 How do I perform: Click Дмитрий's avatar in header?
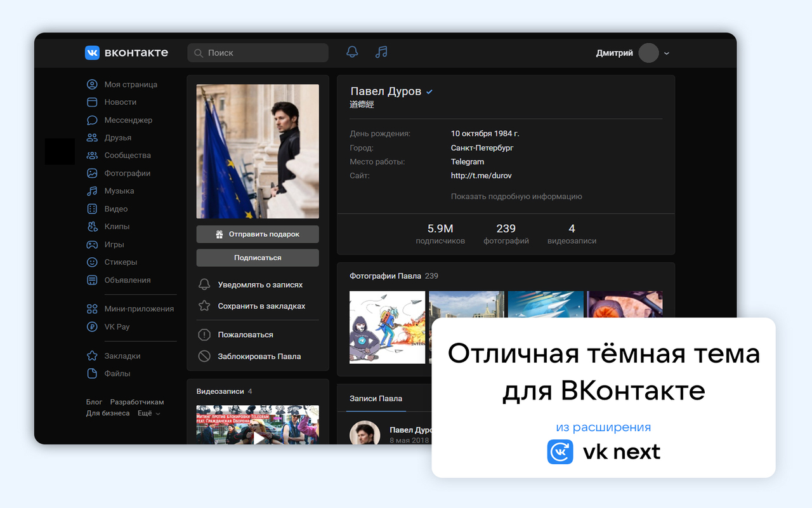tap(648, 53)
